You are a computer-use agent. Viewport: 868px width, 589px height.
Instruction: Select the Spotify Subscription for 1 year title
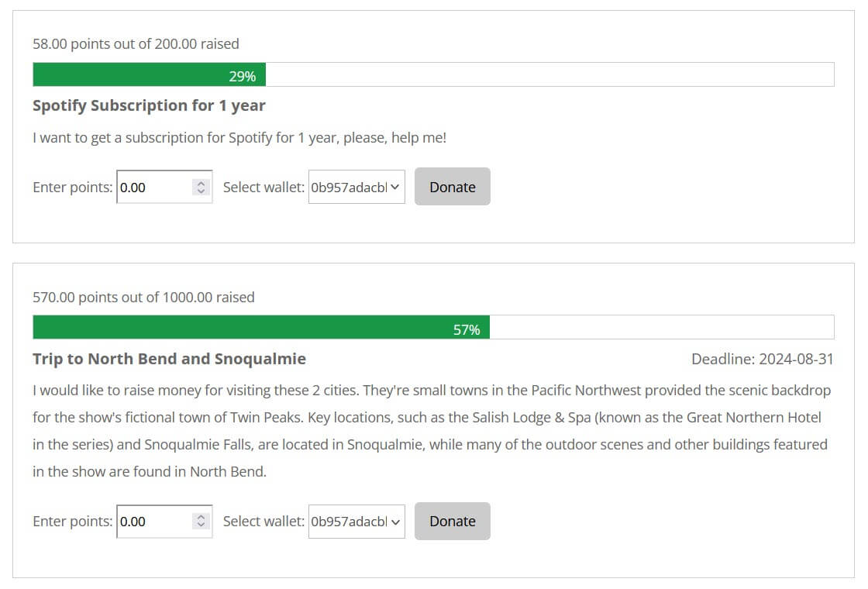tap(149, 105)
